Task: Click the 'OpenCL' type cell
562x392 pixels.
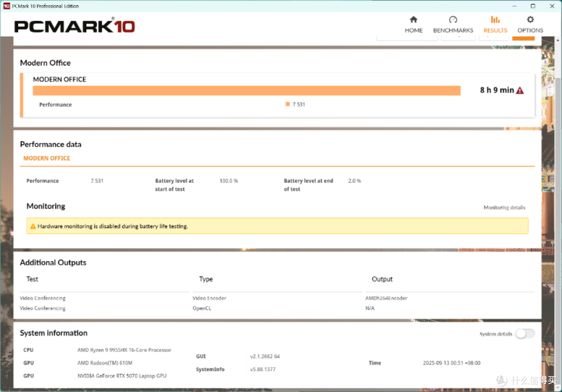Action: 202,308
